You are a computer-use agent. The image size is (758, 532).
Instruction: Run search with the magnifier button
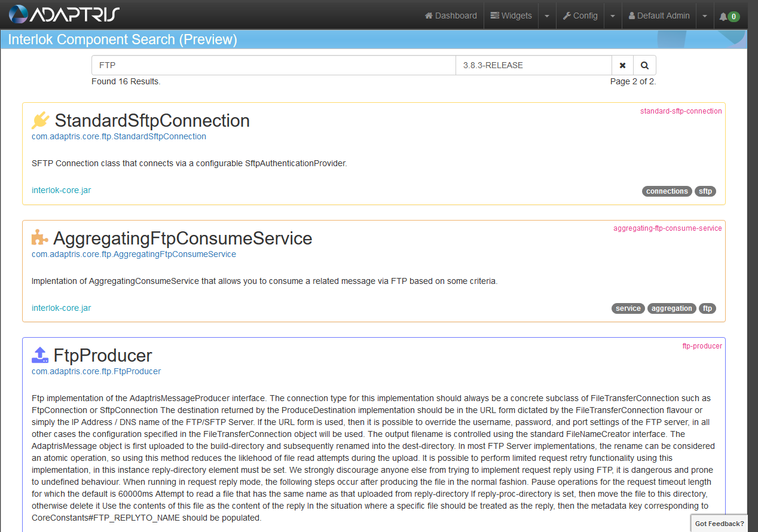coord(645,65)
